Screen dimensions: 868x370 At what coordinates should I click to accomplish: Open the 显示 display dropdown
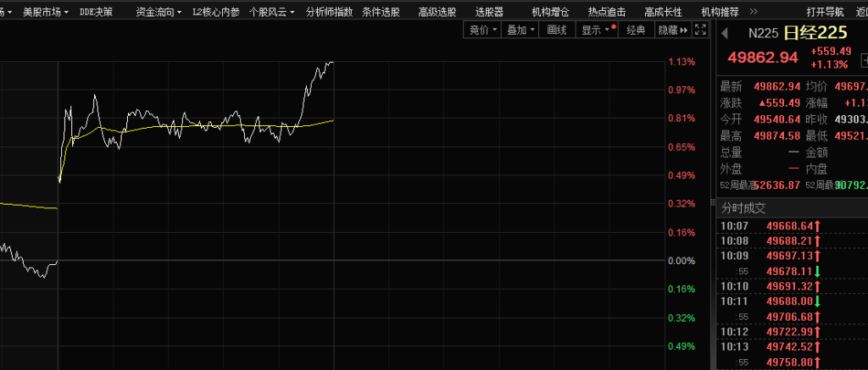point(595,30)
